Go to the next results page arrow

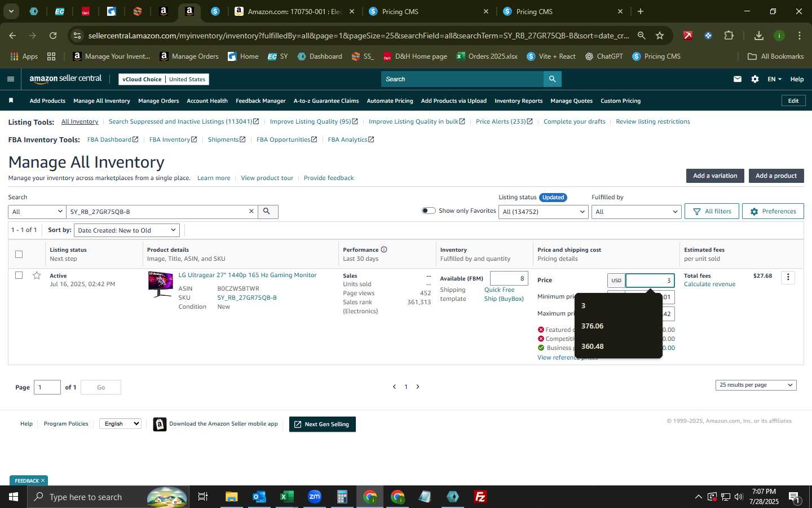click(418, 387)
